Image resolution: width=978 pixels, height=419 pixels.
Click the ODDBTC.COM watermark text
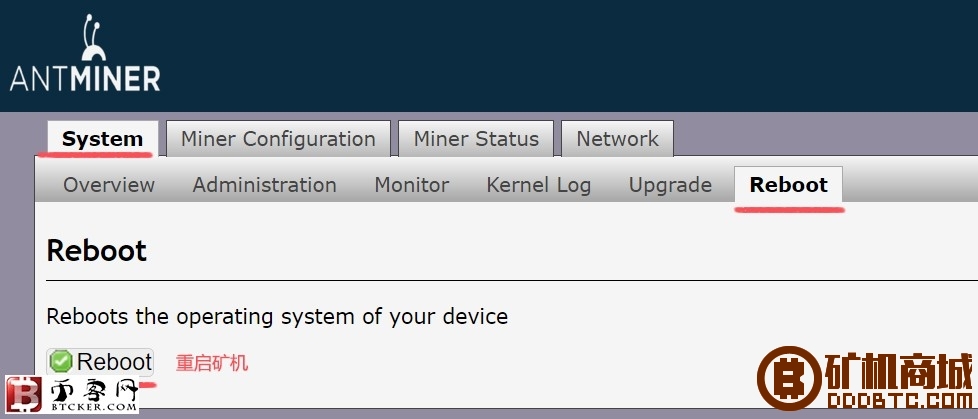(x=899, y=400)
